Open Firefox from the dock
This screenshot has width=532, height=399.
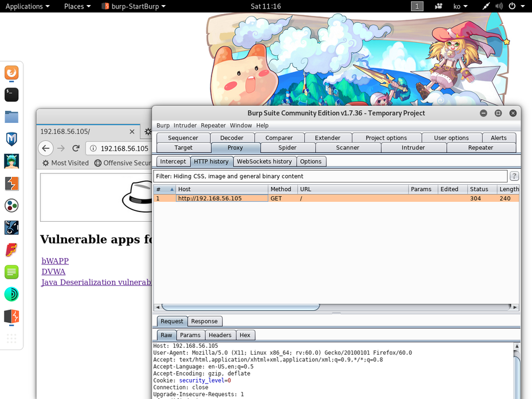tap(11, 73)
